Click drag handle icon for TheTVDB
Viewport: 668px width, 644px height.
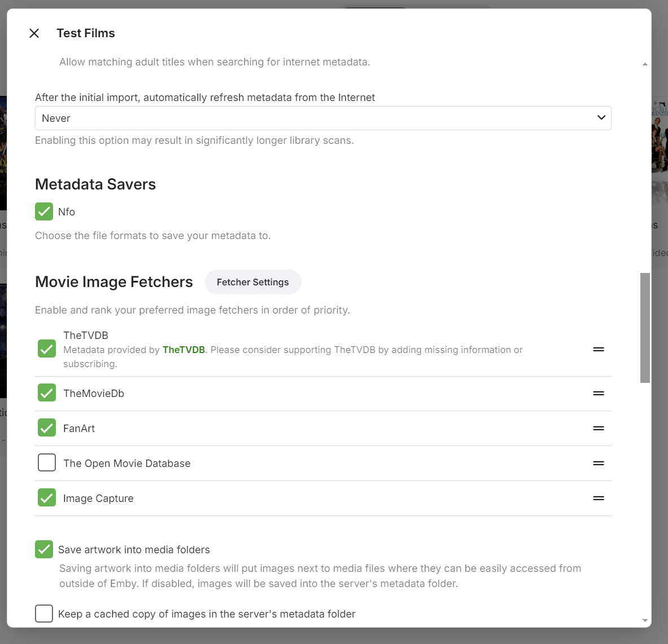599,350
